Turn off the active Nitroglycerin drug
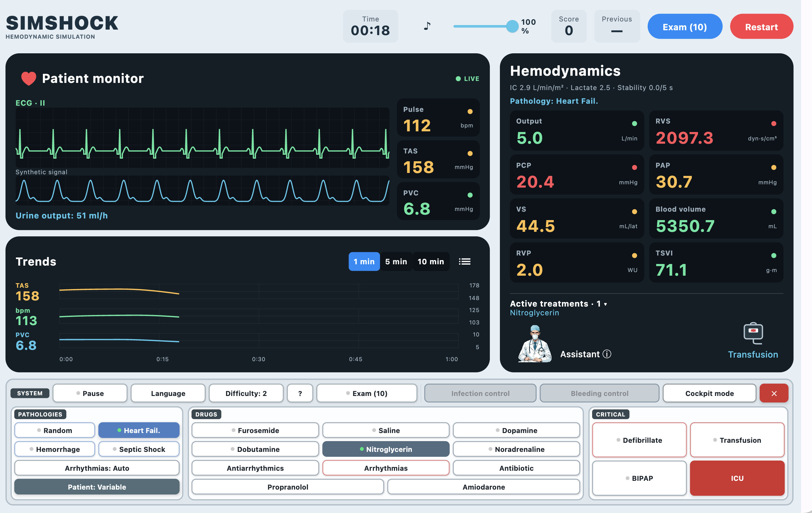The width and height of the screenshot is (812, 513). click(x=386, y=449)
